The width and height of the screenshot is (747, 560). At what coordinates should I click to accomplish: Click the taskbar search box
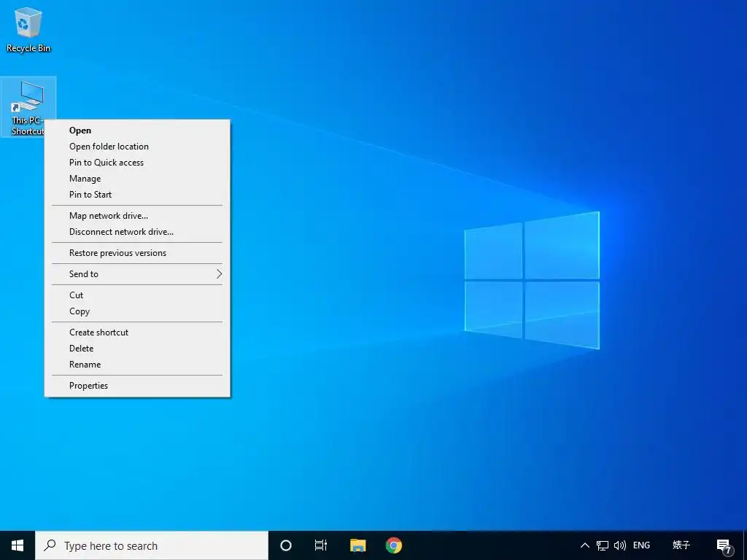click(x=152, y=545)
